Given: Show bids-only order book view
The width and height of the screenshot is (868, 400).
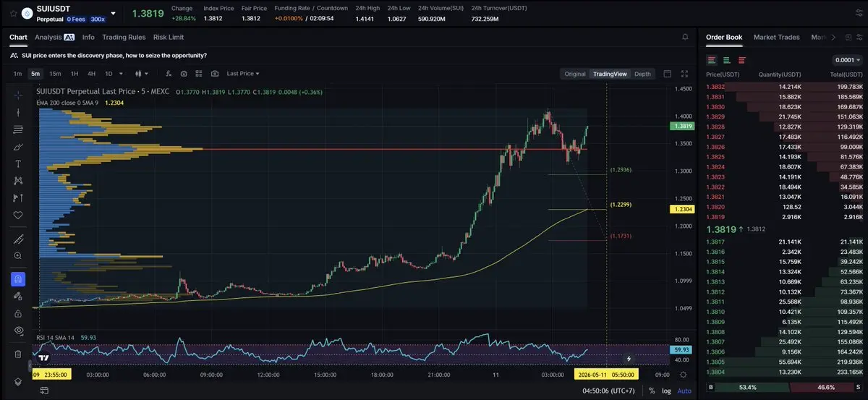Looking at the screenshot, I should coord(727,60).
